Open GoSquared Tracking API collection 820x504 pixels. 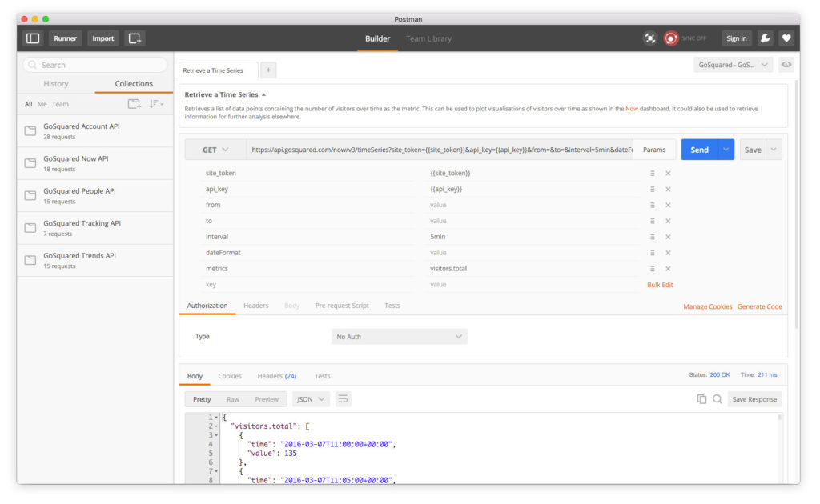[x=95, y=228]
